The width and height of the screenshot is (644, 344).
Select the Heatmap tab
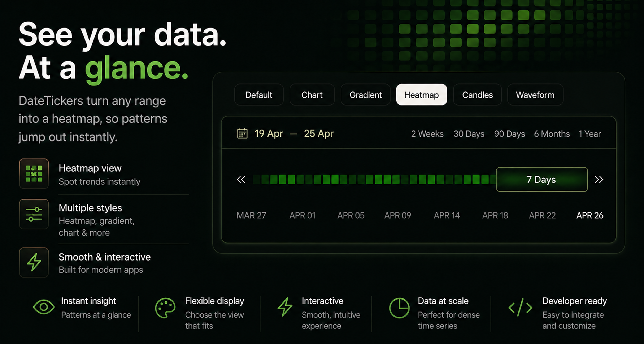coord(422,95)
